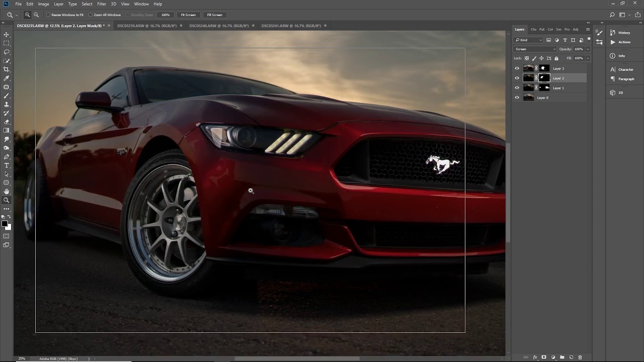Select the Move tool
644x362 pixels.
[x=7, y=35]
